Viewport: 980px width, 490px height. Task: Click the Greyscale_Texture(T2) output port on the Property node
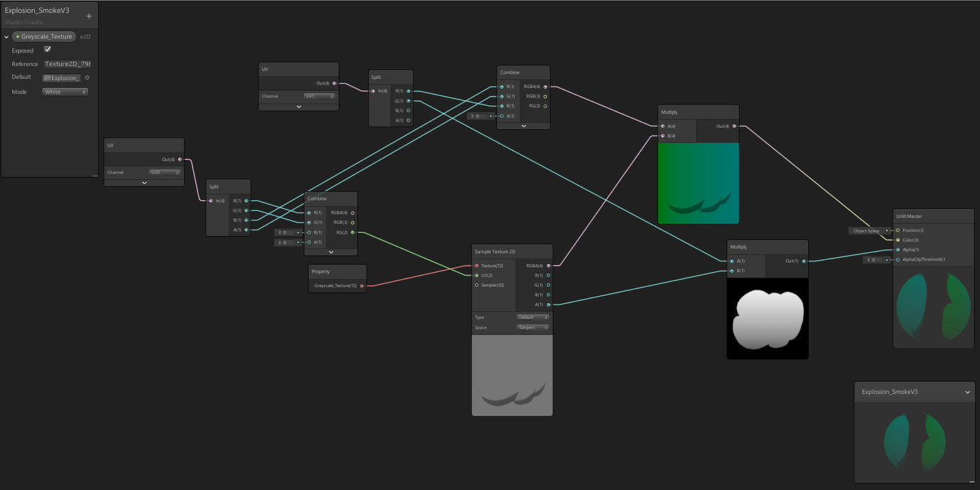(x=361, y=285)
